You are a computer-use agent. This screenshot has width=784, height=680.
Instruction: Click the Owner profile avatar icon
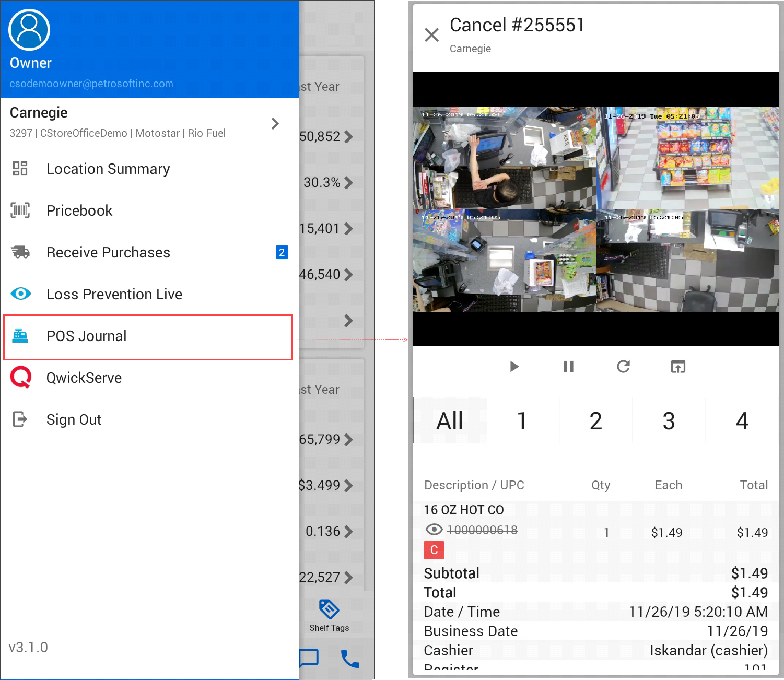(29, 30)
